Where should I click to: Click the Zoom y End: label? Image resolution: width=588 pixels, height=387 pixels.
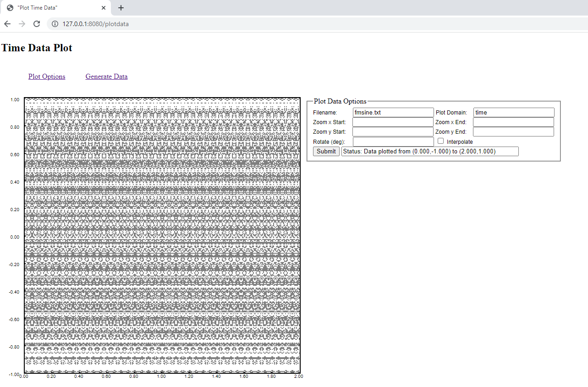(451, 132)
